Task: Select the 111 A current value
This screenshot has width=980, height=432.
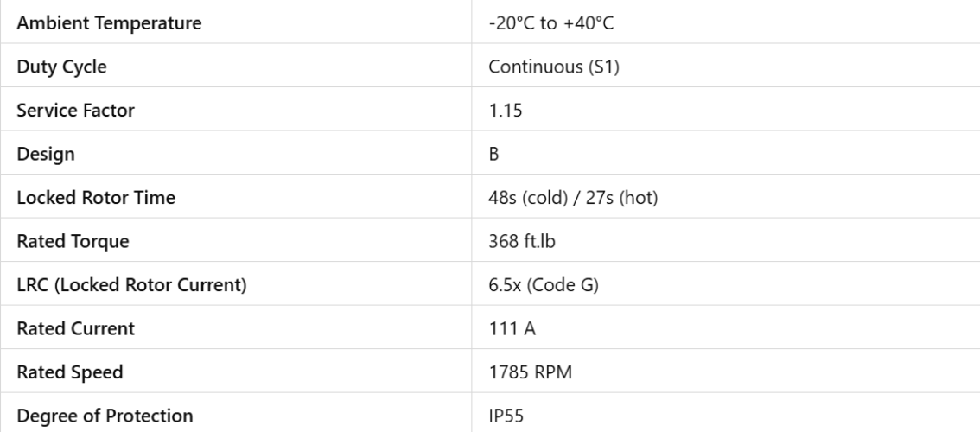Action: click(x=506, y=328)
